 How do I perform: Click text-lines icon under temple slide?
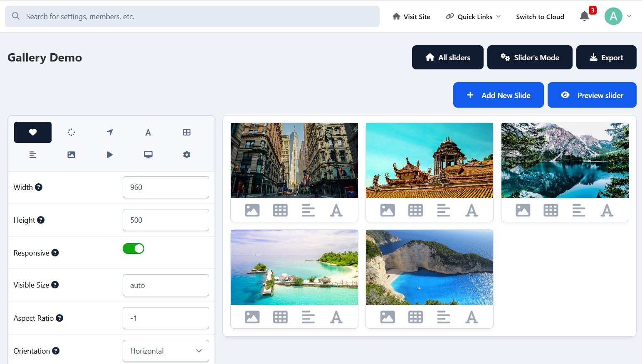pos(444,210)
